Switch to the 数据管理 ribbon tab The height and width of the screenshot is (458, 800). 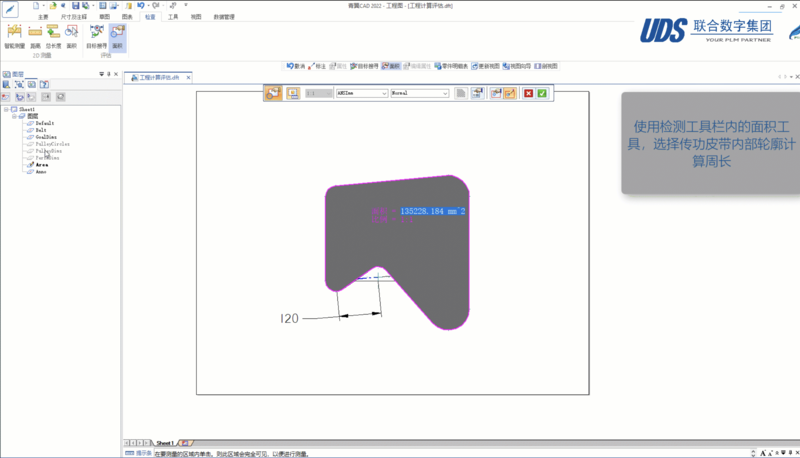click(224, 17)
